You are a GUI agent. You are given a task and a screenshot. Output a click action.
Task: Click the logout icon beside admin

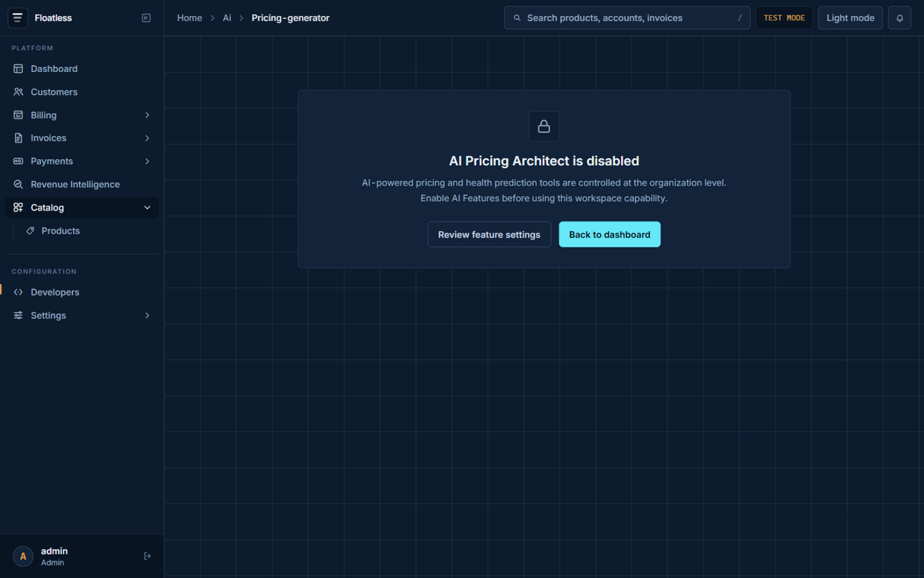click(148, 556)
